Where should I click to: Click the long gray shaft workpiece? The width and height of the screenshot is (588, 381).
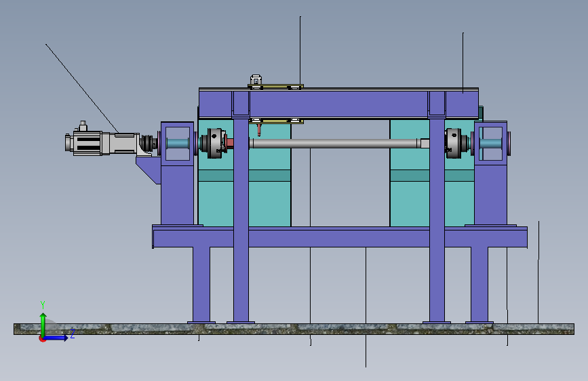pyautogui.click(x=339, y=143)
